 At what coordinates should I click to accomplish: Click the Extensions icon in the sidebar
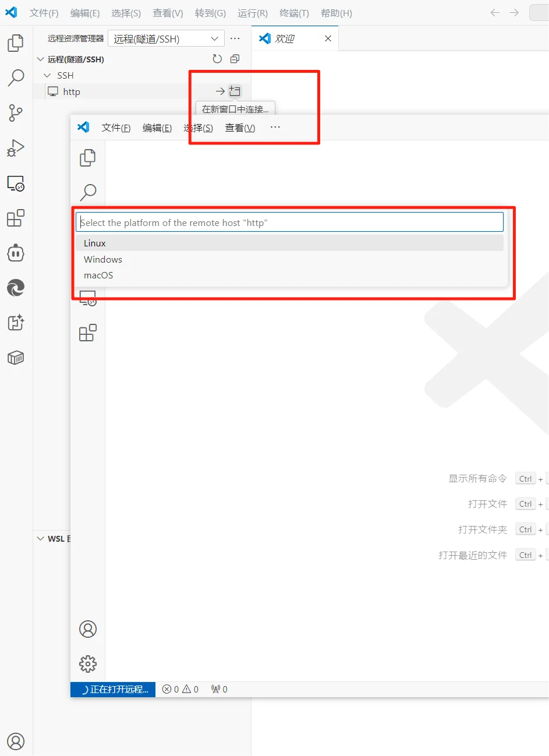pos(15,218)
